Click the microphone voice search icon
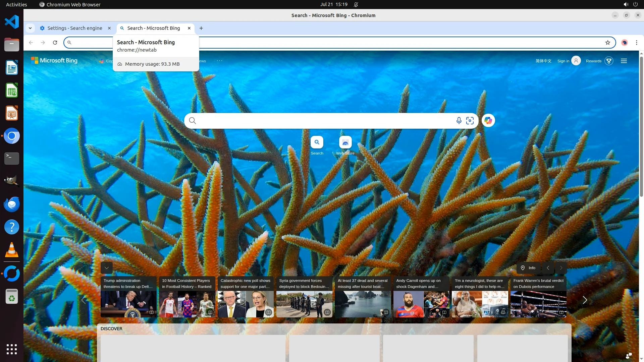This screenshot has width=644, height=362. point(459,121)
